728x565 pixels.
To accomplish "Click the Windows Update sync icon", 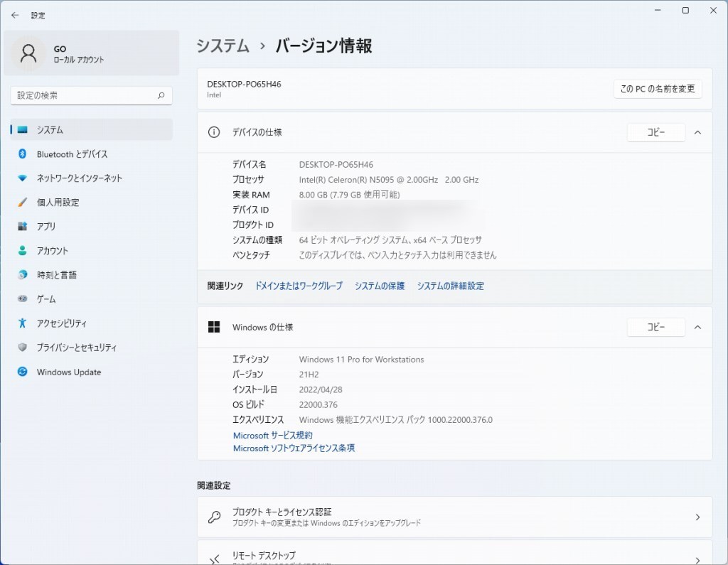I will point(22,372).
